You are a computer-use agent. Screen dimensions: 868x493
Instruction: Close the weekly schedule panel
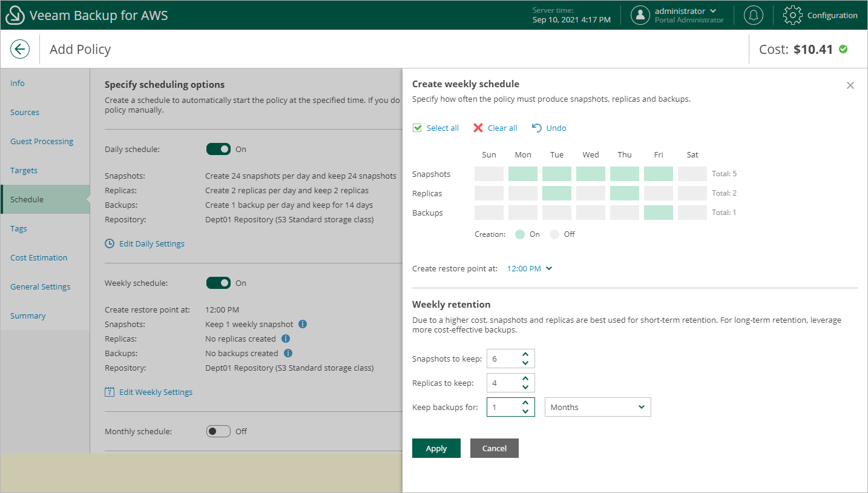point(850,85)
